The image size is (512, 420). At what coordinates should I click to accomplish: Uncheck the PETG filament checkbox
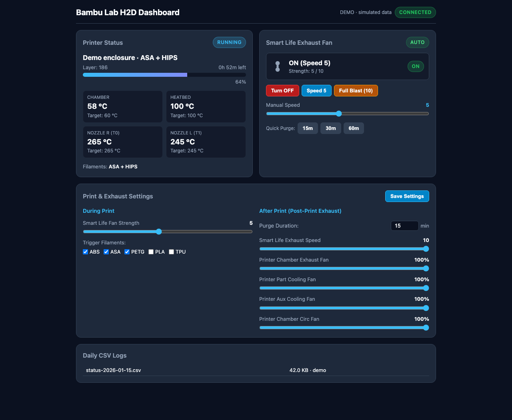(x=127, y=252)
